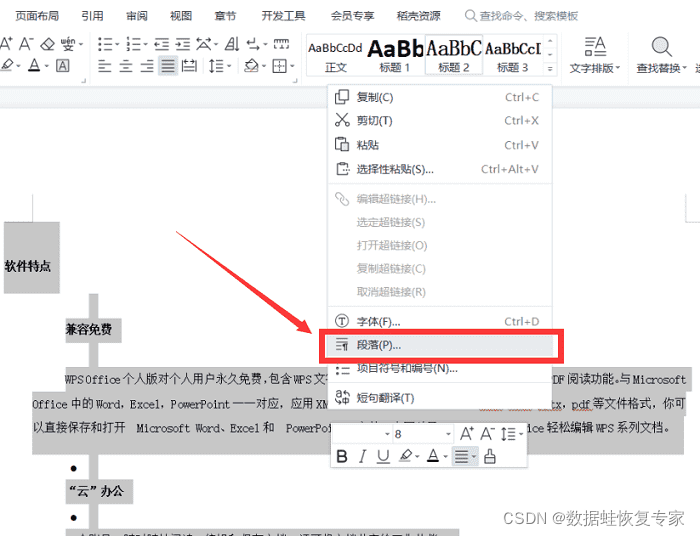Click the format painter in the mini toolbar
700x536 pixels.
click(490, 457)
